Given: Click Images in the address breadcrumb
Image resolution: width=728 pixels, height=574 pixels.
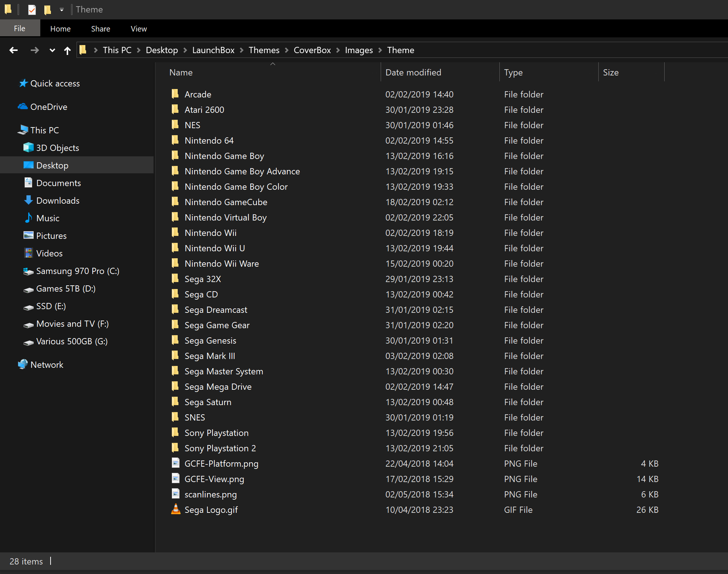Looking at the screenshot, I should point(359,50).
